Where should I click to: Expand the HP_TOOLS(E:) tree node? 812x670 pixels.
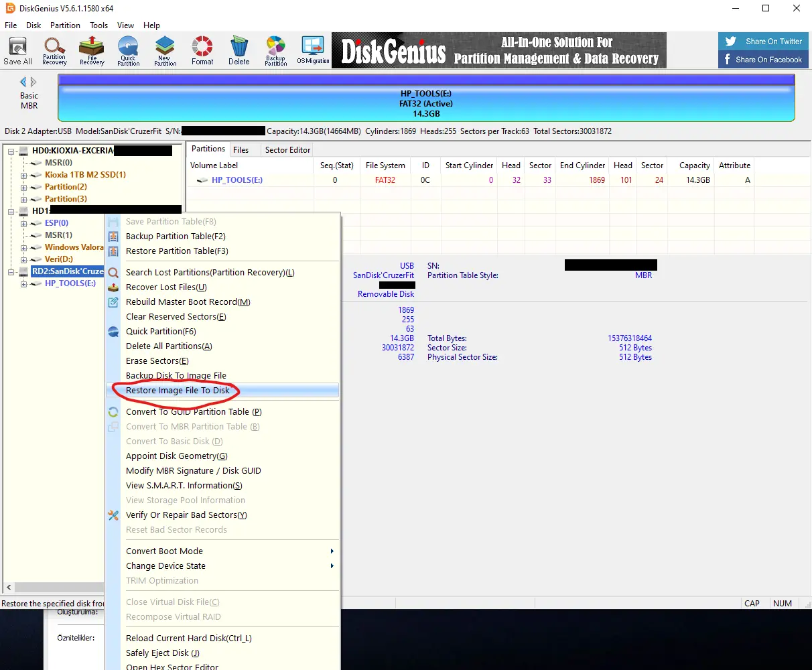click(24, 284)
